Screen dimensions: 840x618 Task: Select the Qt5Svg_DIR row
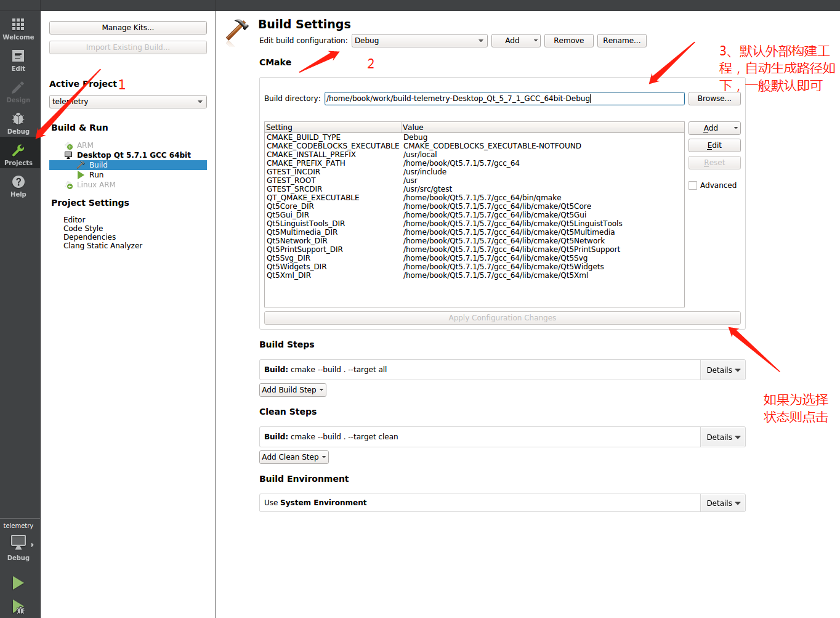[x=474, y=258]
